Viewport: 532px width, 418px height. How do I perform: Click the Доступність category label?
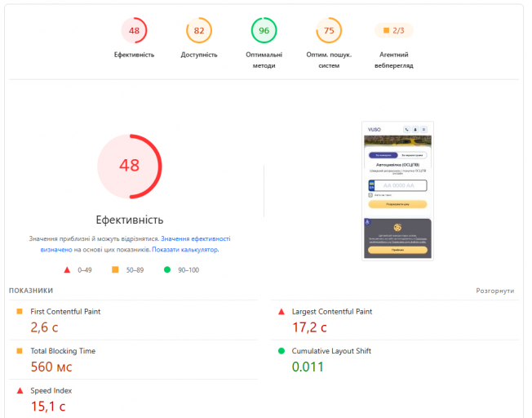click(199, 55)
